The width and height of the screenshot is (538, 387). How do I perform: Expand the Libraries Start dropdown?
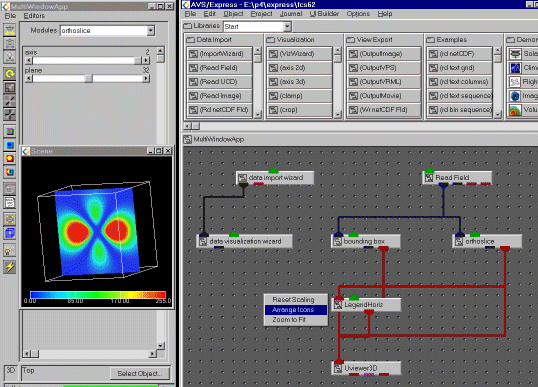click(x=287, y=26)
